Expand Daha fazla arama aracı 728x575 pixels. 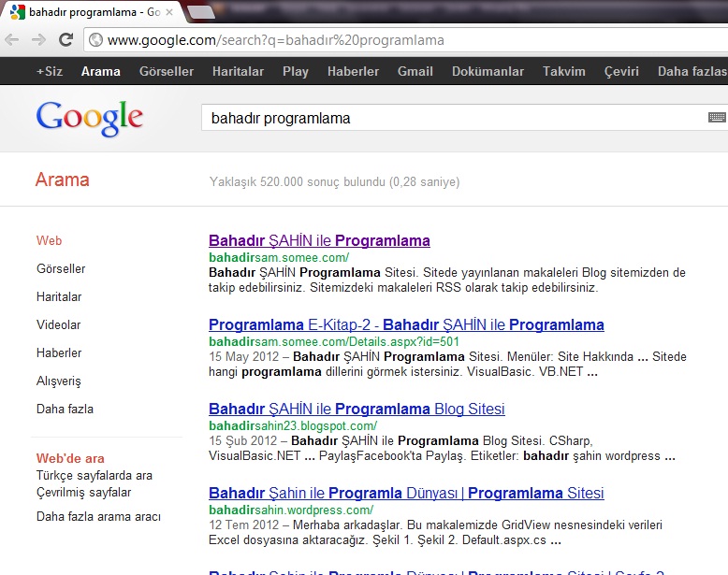point(98,516)
